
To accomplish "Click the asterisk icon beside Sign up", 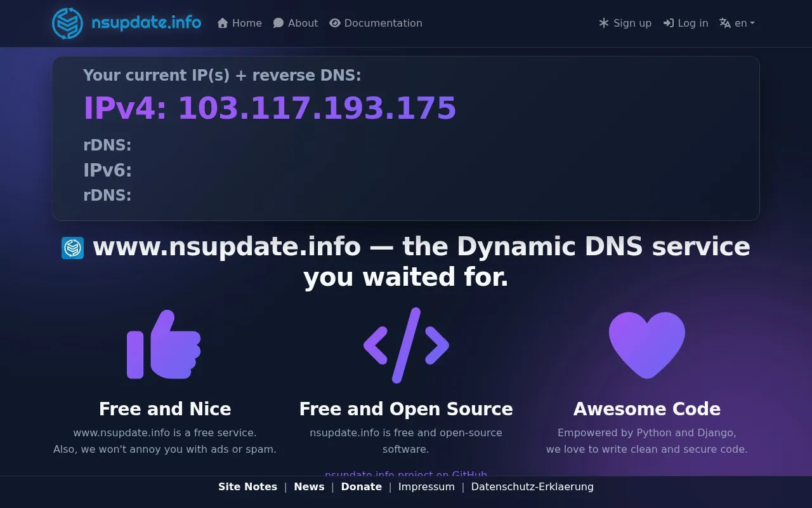I will click(x=604, y=23).
